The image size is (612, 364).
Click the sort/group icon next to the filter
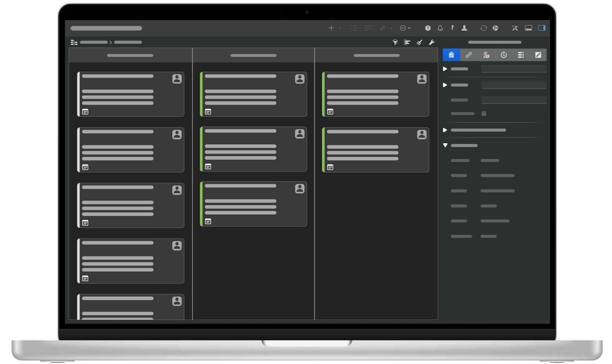[407, 42]
